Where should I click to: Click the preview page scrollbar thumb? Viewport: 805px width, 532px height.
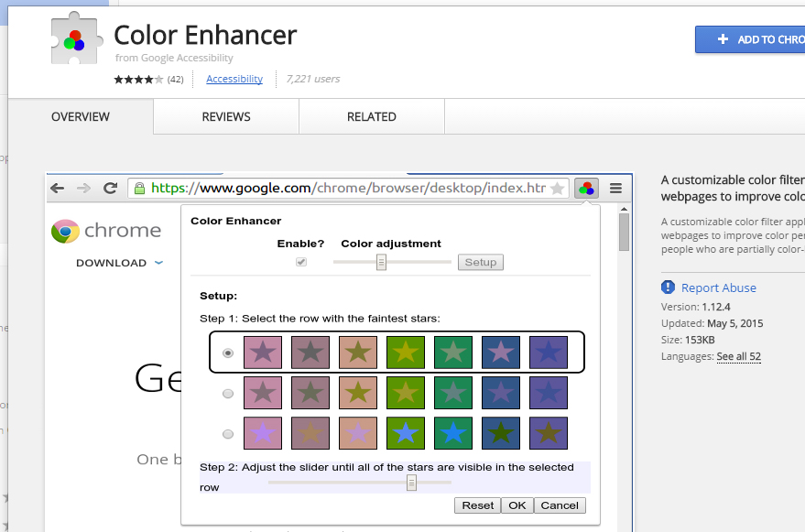pos(624,232)
